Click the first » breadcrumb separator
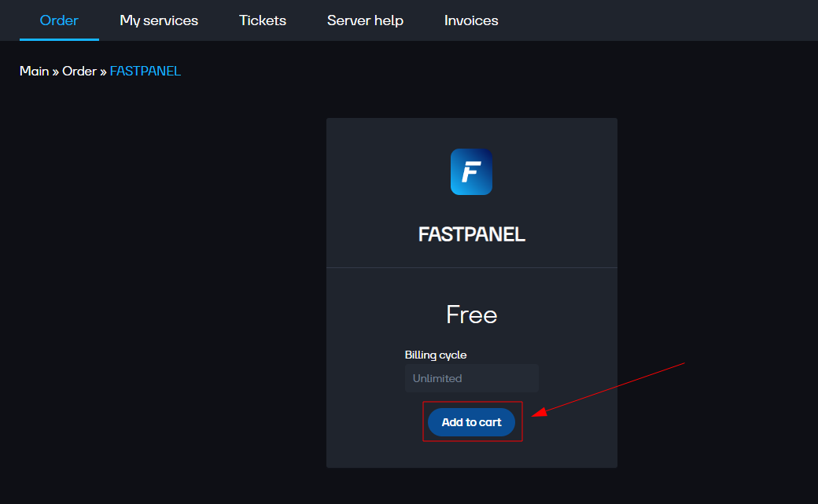 point(56,71)
